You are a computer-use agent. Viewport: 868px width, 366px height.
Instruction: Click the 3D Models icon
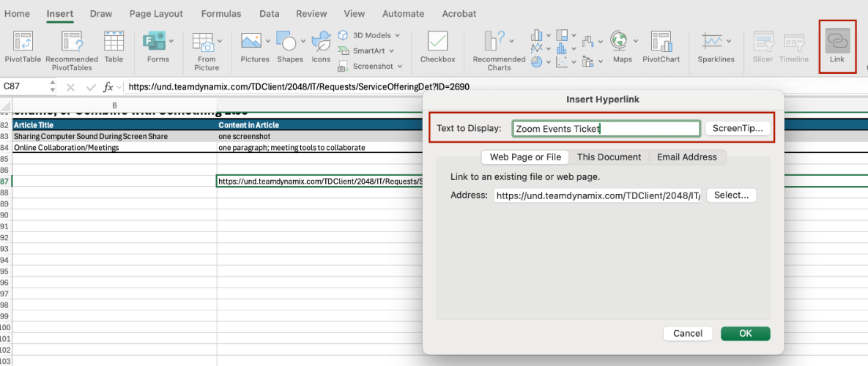[x=344, y=35]
